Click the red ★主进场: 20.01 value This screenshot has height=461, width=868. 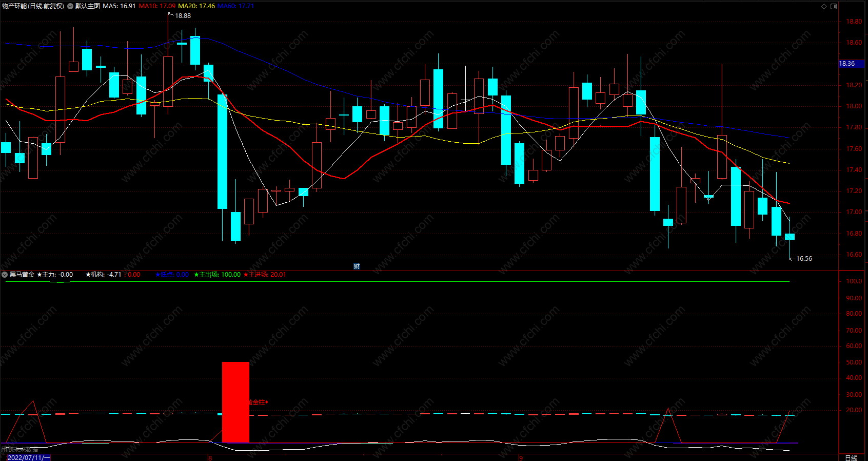(265, 275)
